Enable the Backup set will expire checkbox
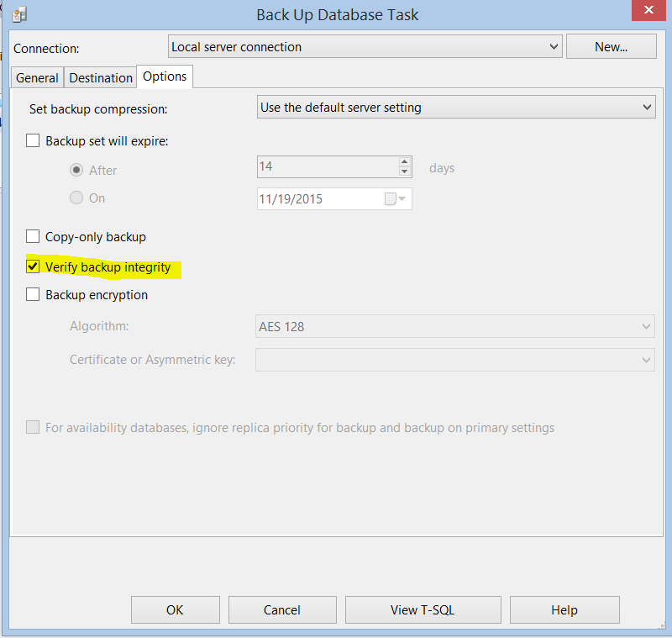Viewport: 672px width, 638px height. [x=34, y=141]
